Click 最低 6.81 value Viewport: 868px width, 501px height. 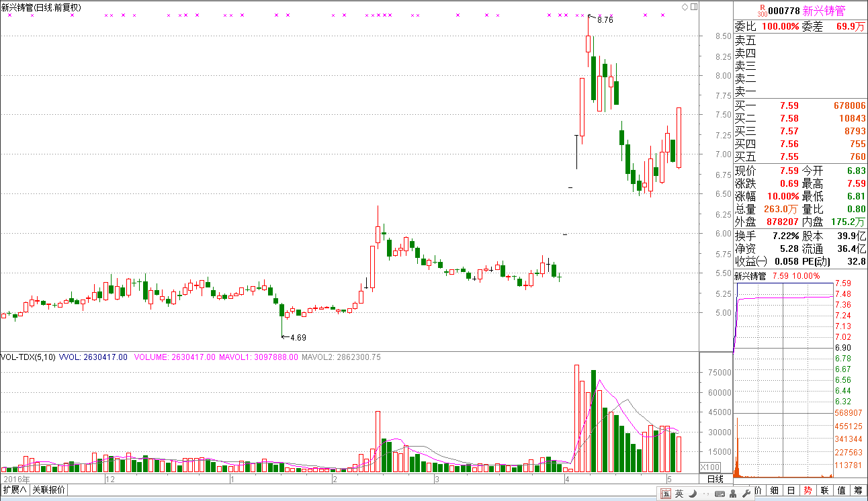click(856, 196)
